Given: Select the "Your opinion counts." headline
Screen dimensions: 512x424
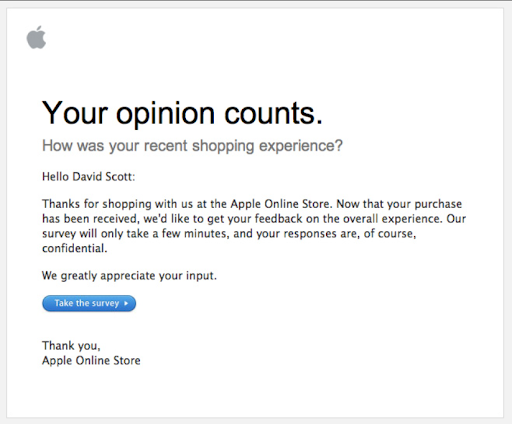Looking at the screenshot, I should [182, 113].
